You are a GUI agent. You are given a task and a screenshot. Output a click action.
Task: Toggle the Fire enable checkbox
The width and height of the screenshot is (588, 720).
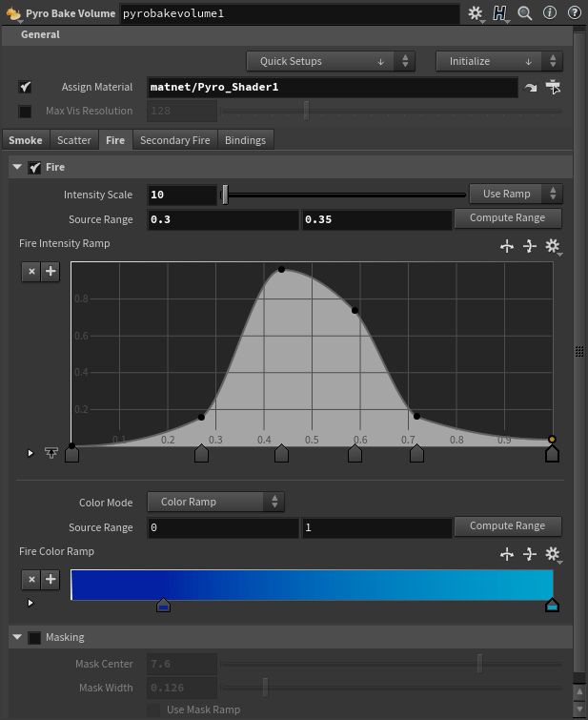click(34, 168)
